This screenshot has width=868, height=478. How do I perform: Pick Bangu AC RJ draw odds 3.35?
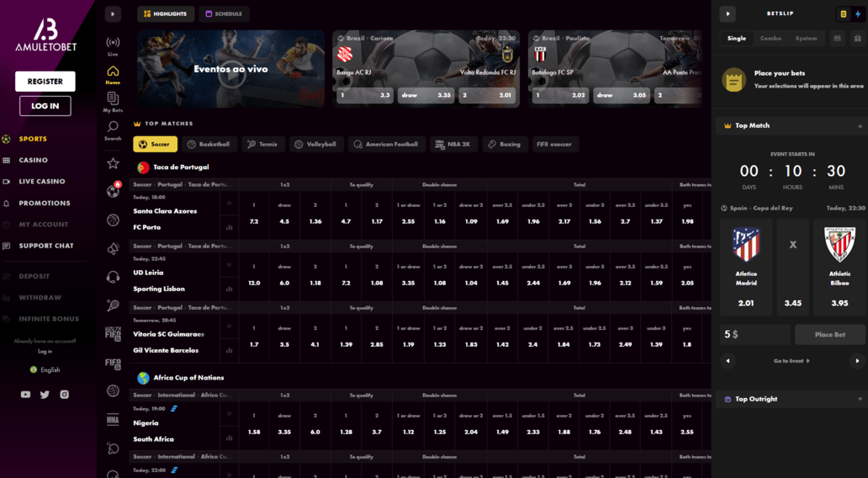pyautogui.click(x=426, y=95)
